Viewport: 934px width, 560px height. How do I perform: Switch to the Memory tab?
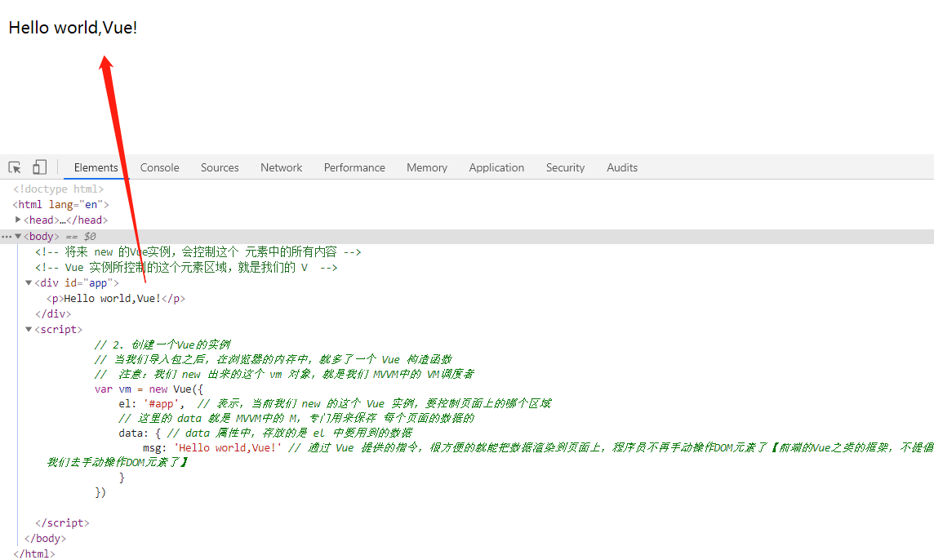(427, 167)
